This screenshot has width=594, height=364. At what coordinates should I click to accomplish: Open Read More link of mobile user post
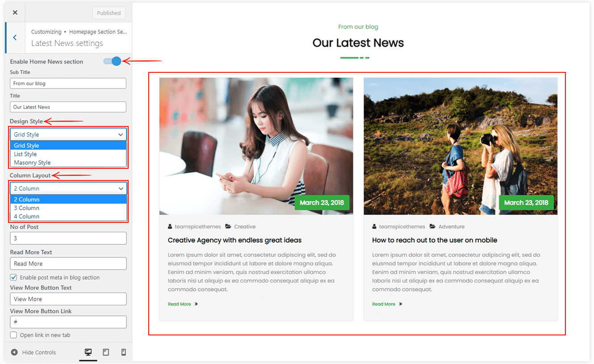(x=384, y=304)
